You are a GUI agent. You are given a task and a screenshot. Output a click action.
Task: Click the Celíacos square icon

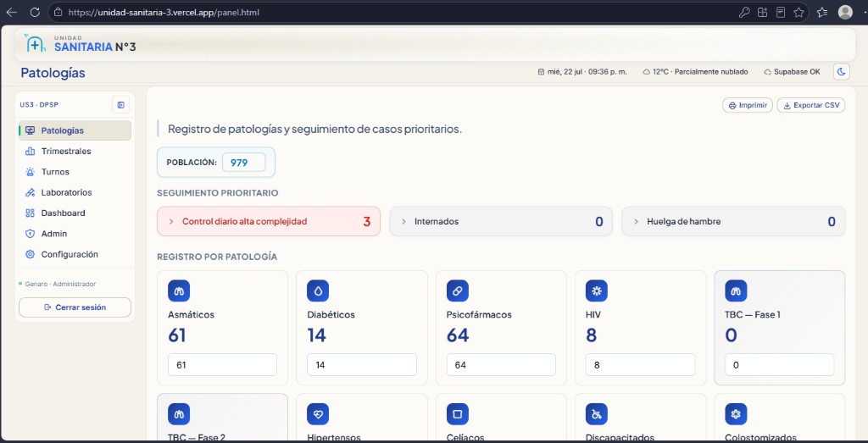[458, 413]
